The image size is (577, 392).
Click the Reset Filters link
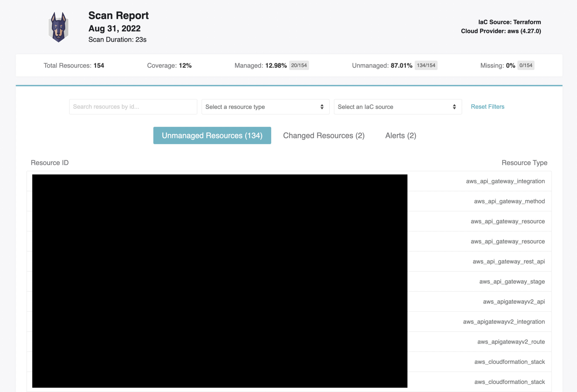[x=487, y=107]
